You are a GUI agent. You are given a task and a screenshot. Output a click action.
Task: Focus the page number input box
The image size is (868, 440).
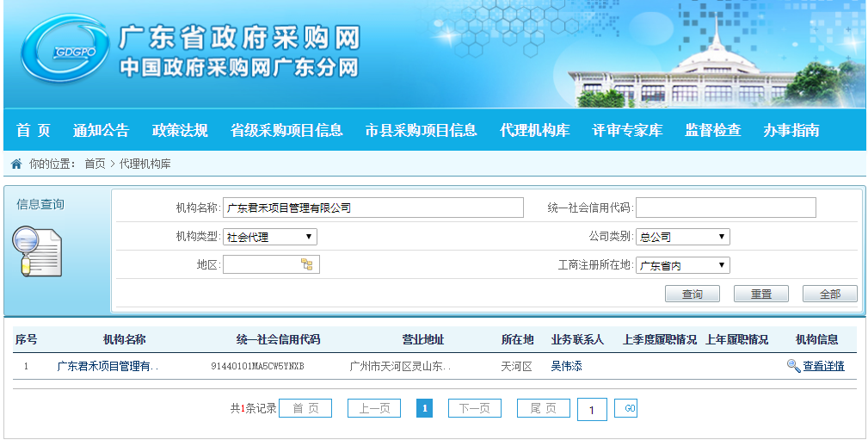pyautogui.click(x=592, y=410)
